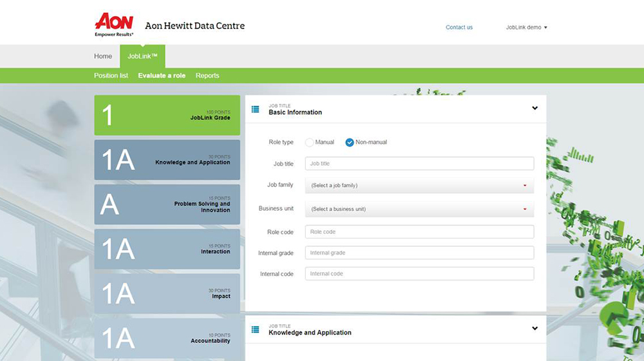644x361 pixels.
Task: Open the Knowledge and Application score tile
Action: [167, 160]
